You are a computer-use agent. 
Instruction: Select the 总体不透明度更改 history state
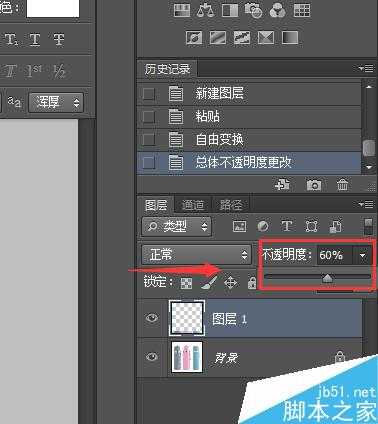coord(249,163)
